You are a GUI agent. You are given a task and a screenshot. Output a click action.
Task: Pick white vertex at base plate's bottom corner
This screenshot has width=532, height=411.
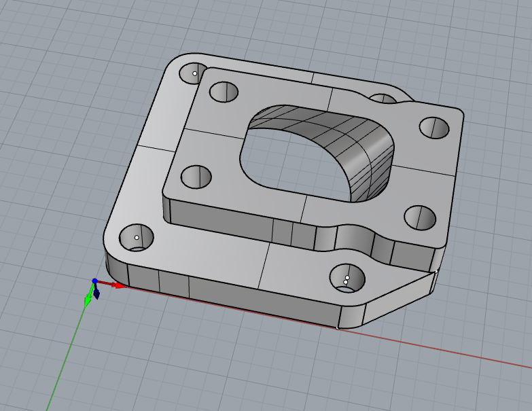pos(338,328)
